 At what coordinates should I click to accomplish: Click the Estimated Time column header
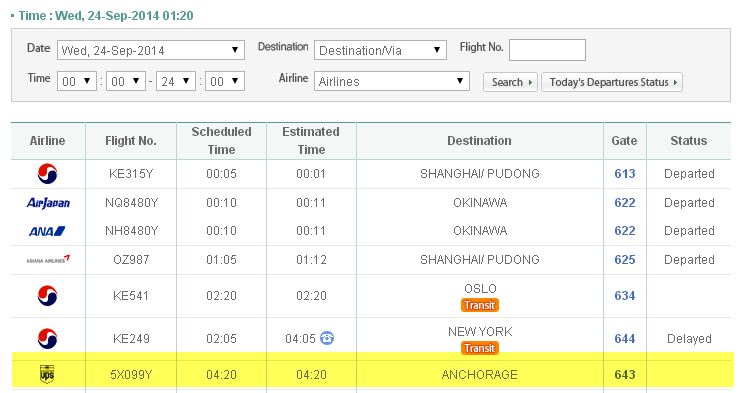tap(311, 141)
